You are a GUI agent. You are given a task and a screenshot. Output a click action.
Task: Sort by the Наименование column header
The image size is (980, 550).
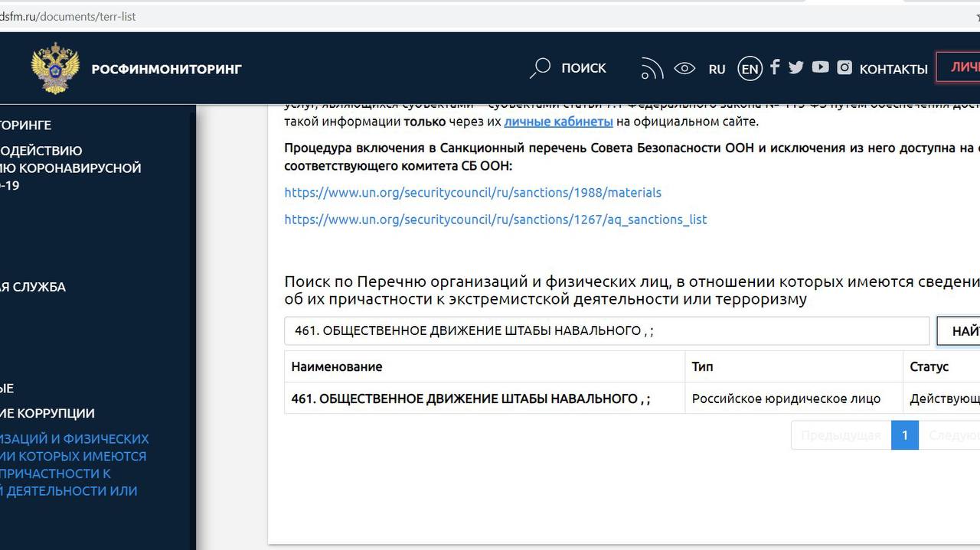(x=485, y=366)
